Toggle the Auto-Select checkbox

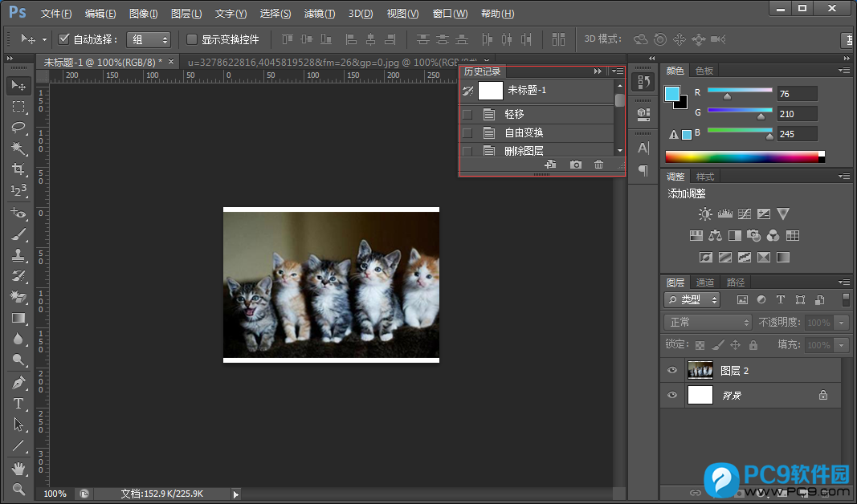click(x=64, y=39)
